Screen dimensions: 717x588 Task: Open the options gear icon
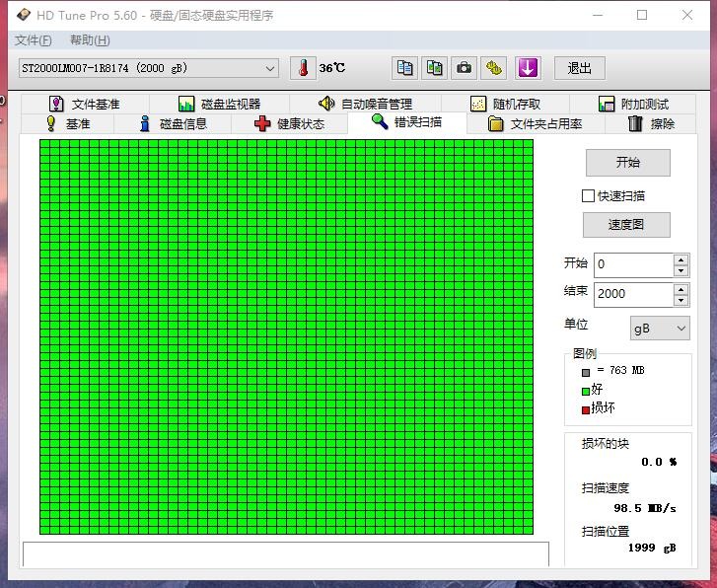tap(493, 68)
